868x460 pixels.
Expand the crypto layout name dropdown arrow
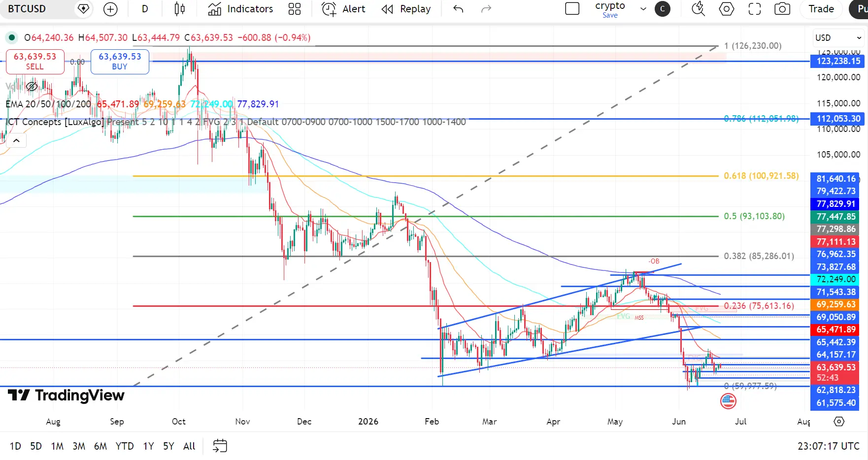(x=643, y=9)
